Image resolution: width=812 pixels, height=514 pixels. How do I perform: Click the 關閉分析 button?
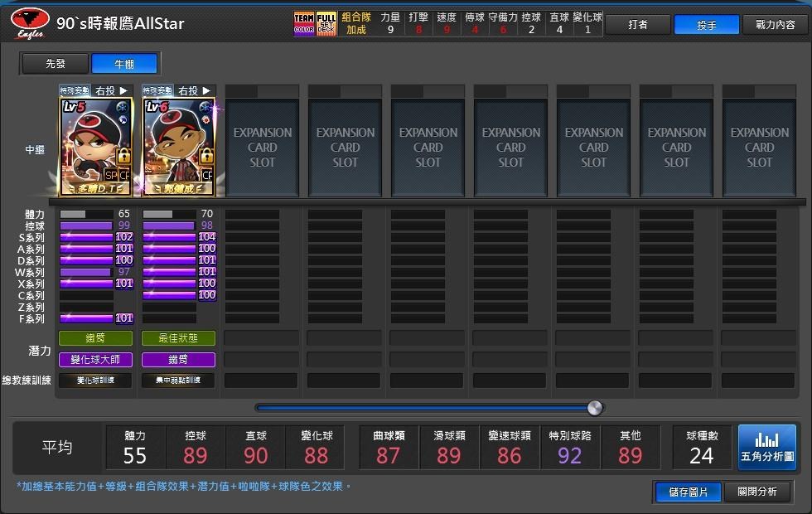pos(757,492)
